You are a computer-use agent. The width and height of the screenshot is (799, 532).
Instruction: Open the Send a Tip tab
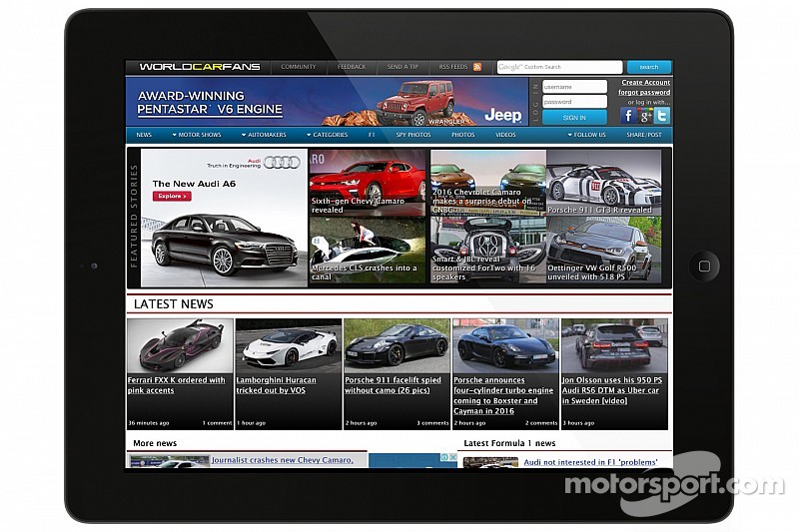402,67
